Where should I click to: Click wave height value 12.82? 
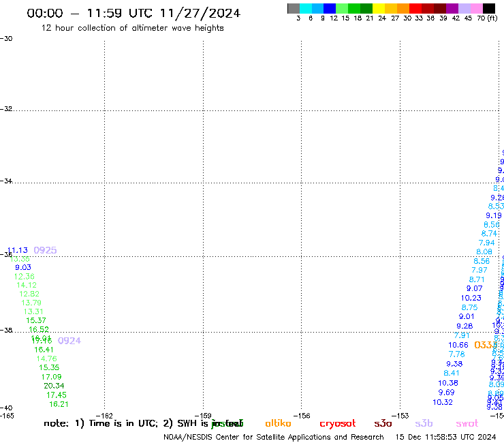29,294
